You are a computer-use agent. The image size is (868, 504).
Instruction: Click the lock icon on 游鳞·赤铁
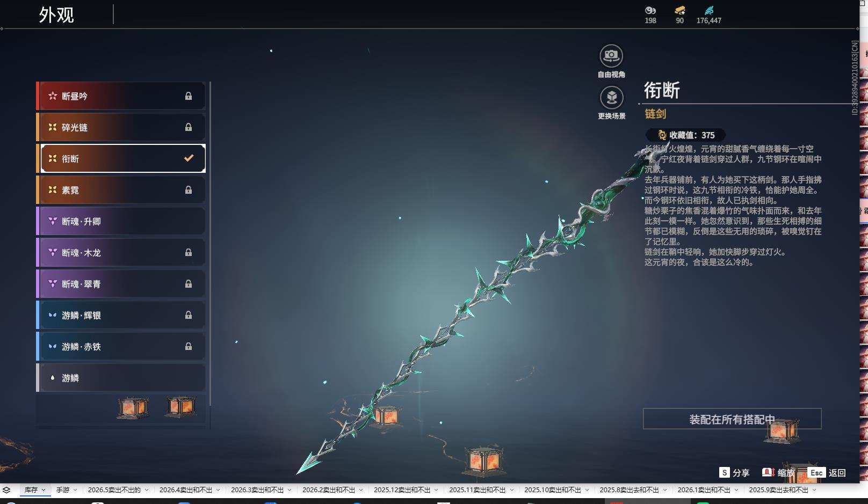coord(189,346)
